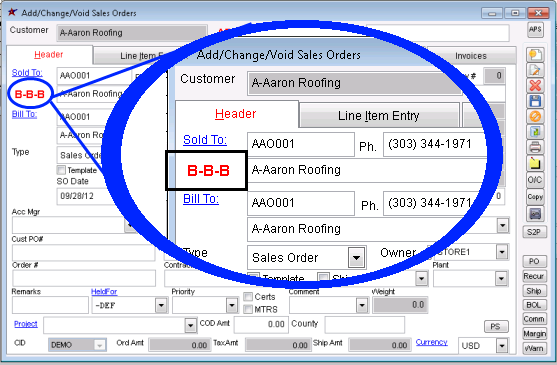
Task: Click the orange void icon
Action: point(535,116)
